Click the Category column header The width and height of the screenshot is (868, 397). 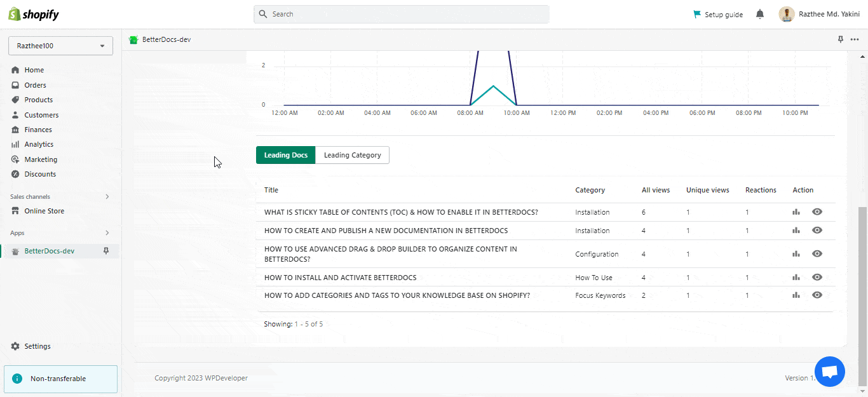590,190
